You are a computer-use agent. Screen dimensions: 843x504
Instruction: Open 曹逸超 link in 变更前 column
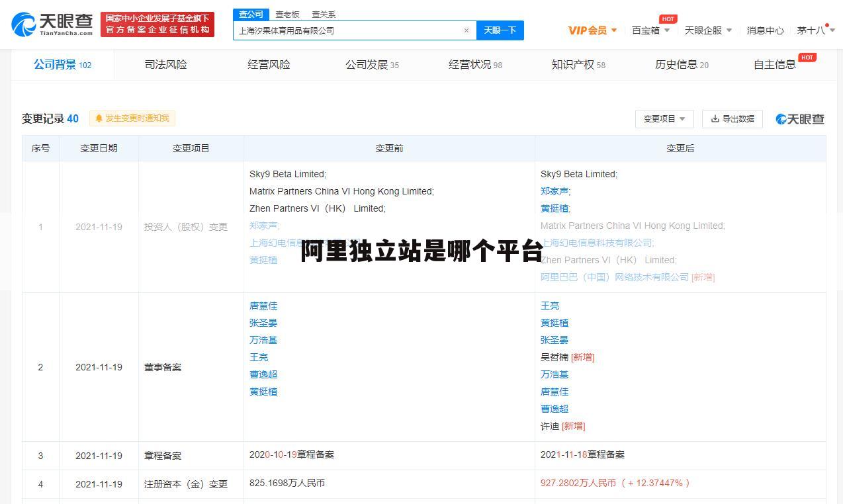[x=263, y=374]
